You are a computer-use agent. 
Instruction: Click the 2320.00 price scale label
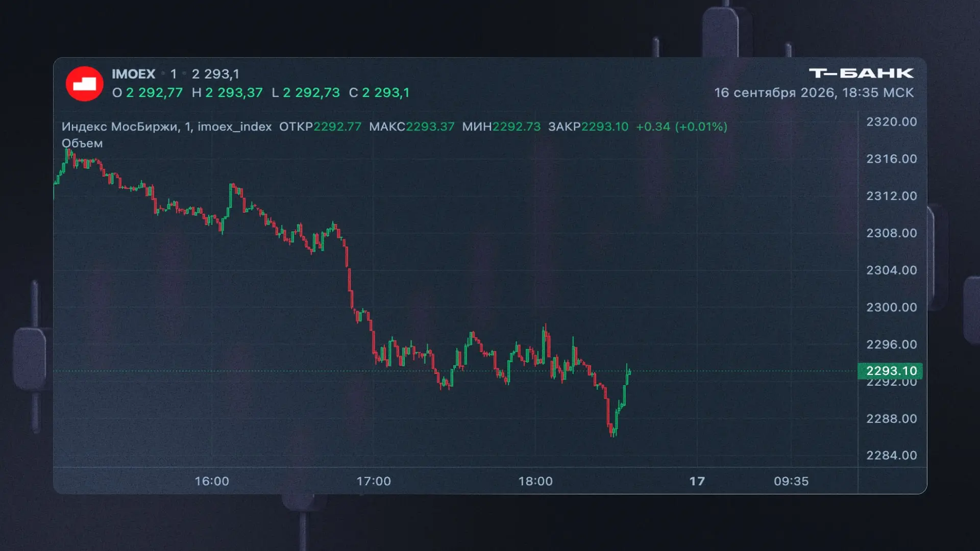[x=892, y=122]
